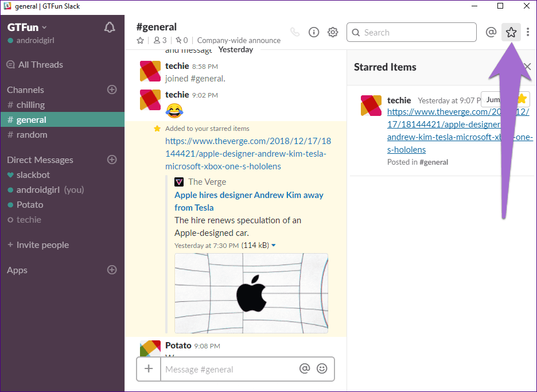Show mentions and reactions at-sign icon
The image size is (537, 392).
tap(491, 32)
